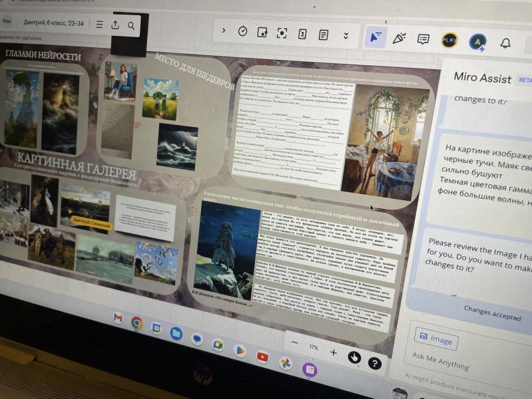The width and height of the screenshot is (532, 399).
Task: Select the seagulls painting thumbnail
Action: (x=156, y=262)
